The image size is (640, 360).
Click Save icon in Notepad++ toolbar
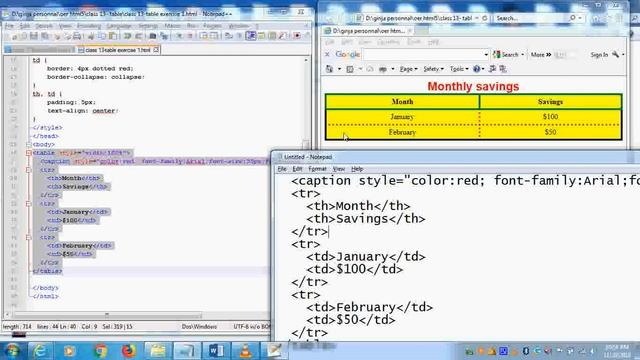[33, 36]
